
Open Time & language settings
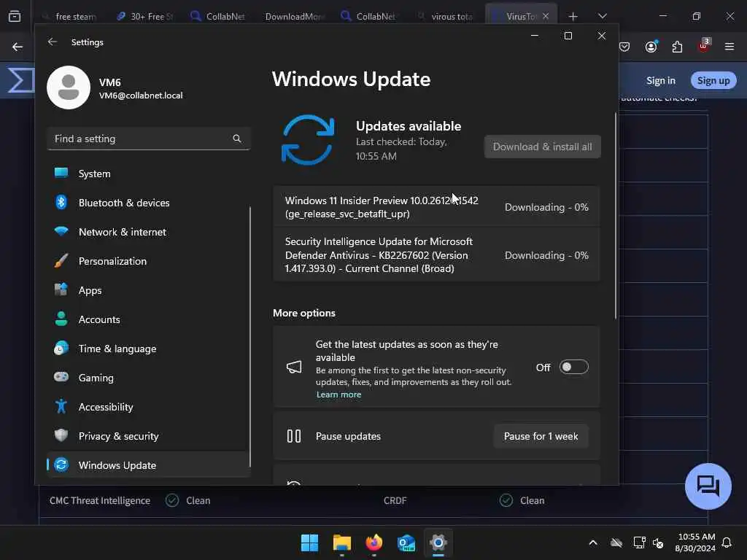coord(148,349)
